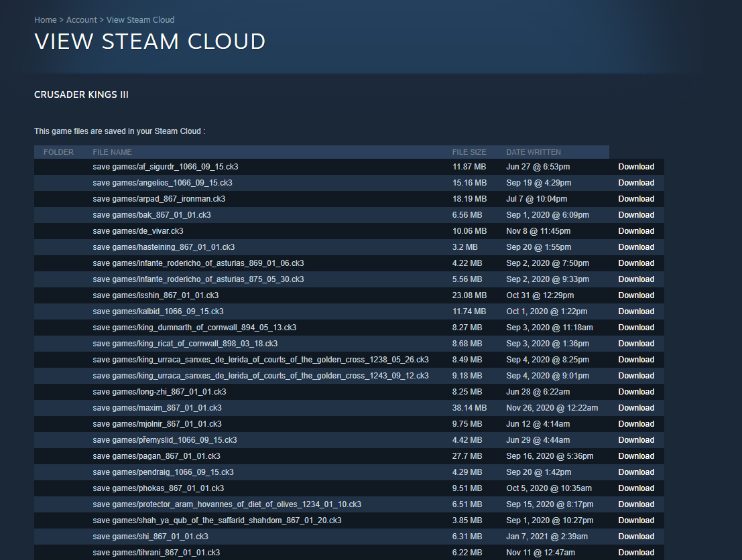This screenshot has height=560, width=742.
Task: Download kalbid_1066_09_15.ck3 save
Action: [636, 311]
